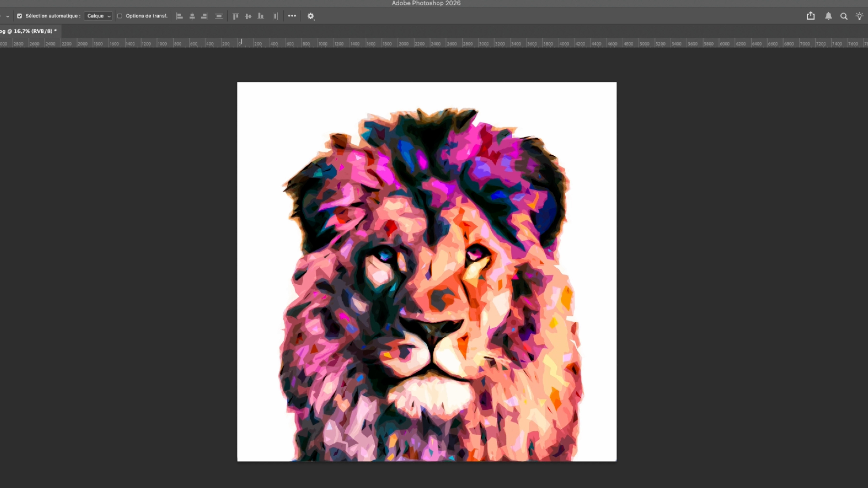
Task: Open the Calque selection dropdown
Action: pyautogui.click(x=98, y=16)
